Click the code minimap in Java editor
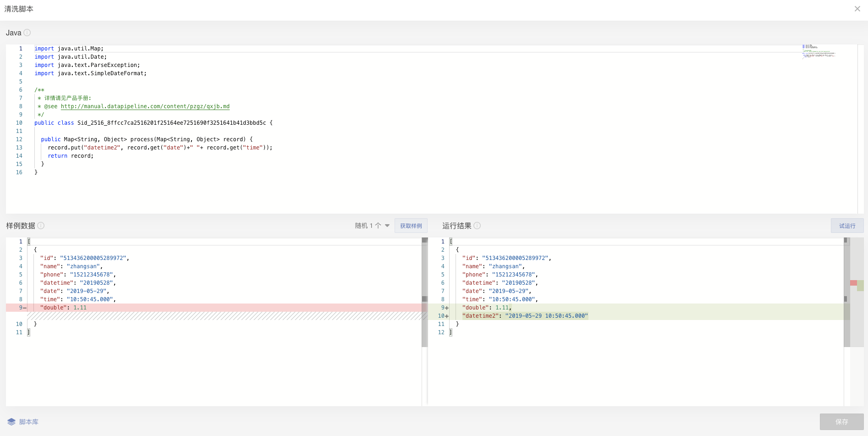The image size is (868, 436). (x=819, y=51)
